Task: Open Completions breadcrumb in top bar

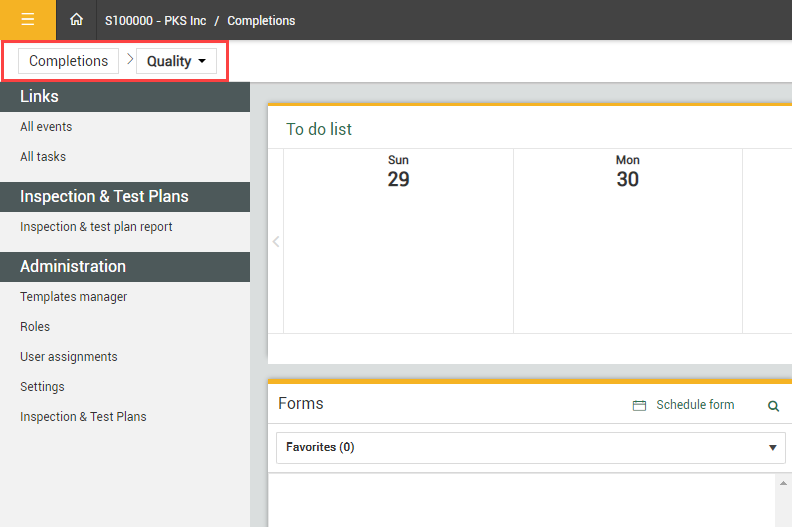Action: tap(261, 21)
